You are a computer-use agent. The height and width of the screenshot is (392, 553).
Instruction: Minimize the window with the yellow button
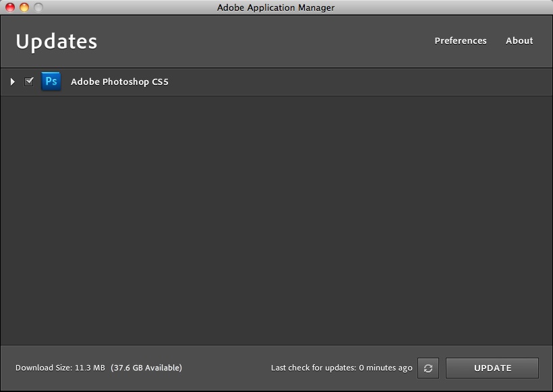pos(24,7)
